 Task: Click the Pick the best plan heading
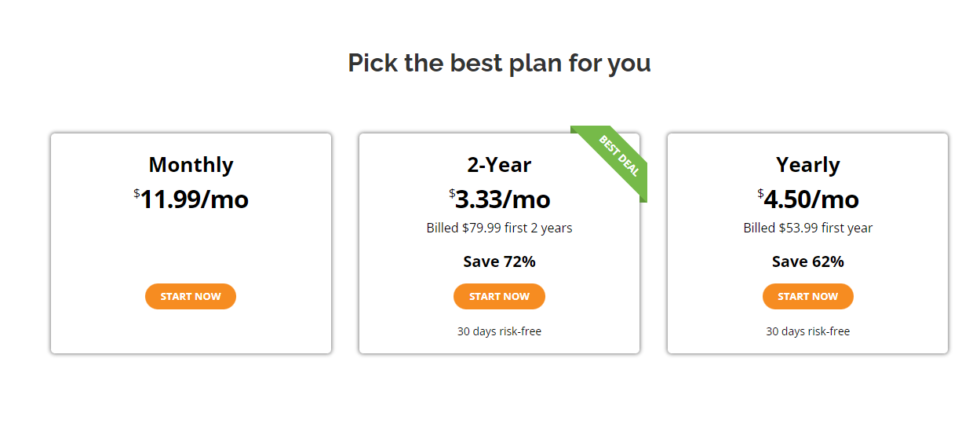(499, 63)
